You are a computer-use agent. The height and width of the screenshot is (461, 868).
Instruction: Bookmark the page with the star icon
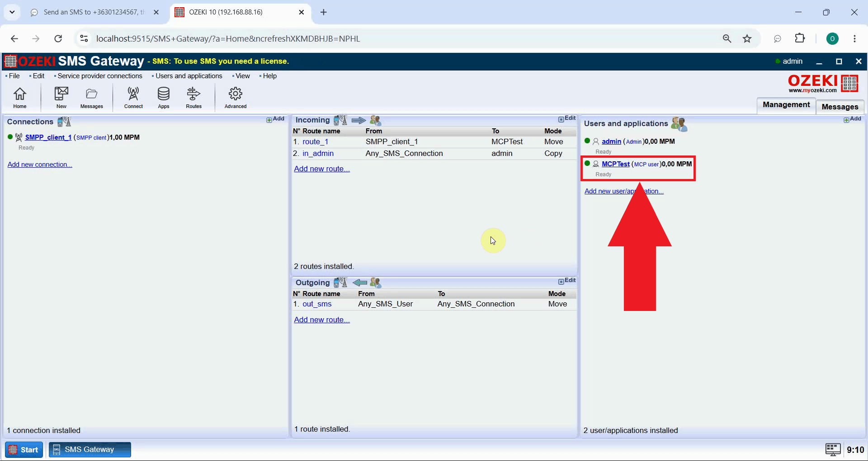point(747,38)
